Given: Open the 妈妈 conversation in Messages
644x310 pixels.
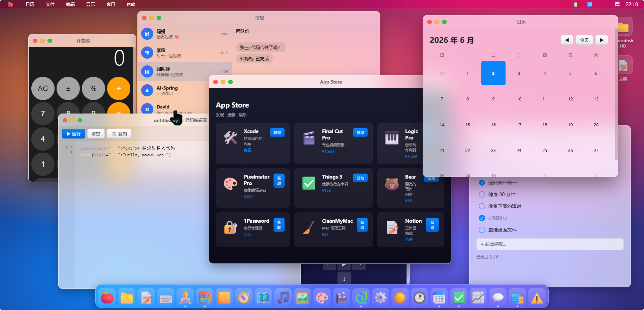Looking at the screenshot, I should [185, 34].
